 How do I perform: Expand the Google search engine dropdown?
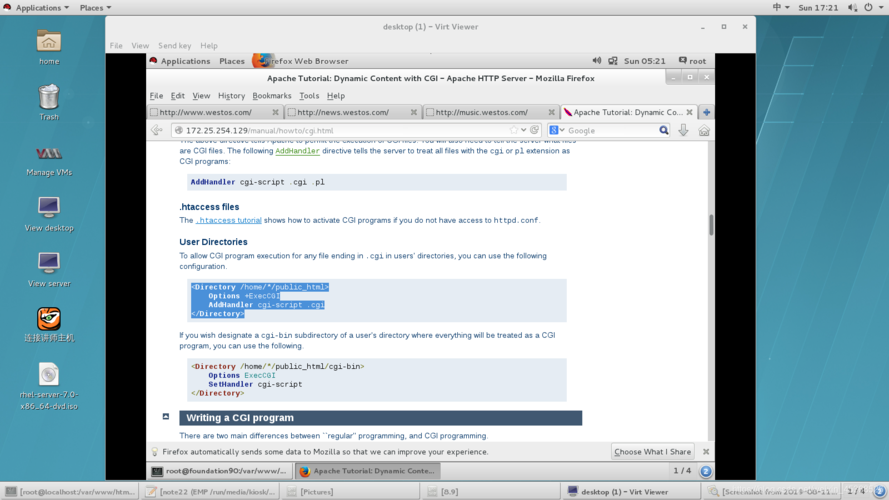(556, 130)
